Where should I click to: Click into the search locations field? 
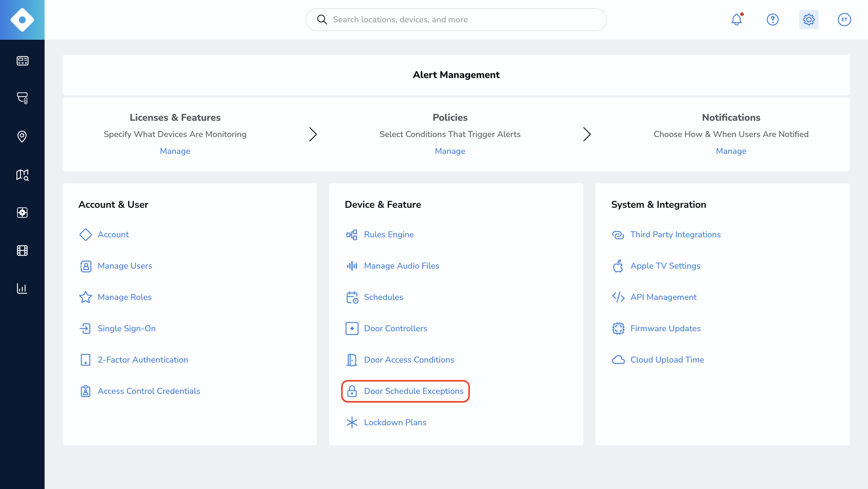point(456,20)
